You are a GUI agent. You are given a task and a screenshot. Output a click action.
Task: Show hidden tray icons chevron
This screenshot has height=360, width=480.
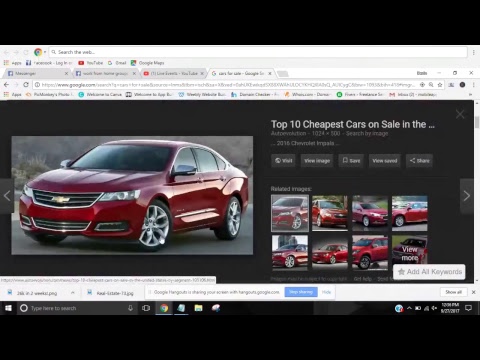coord(409,308)
